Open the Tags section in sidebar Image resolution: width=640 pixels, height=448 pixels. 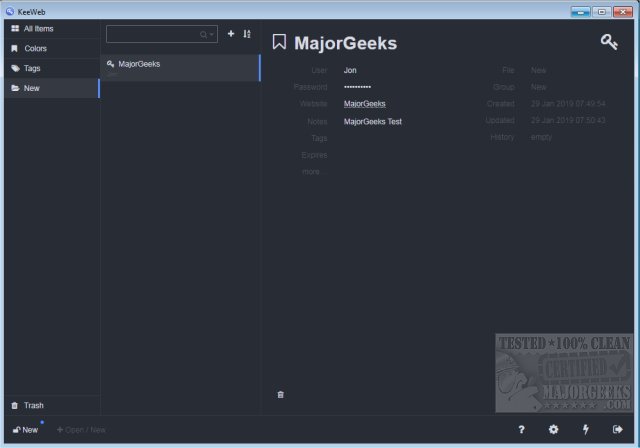(x=50, y=68)
